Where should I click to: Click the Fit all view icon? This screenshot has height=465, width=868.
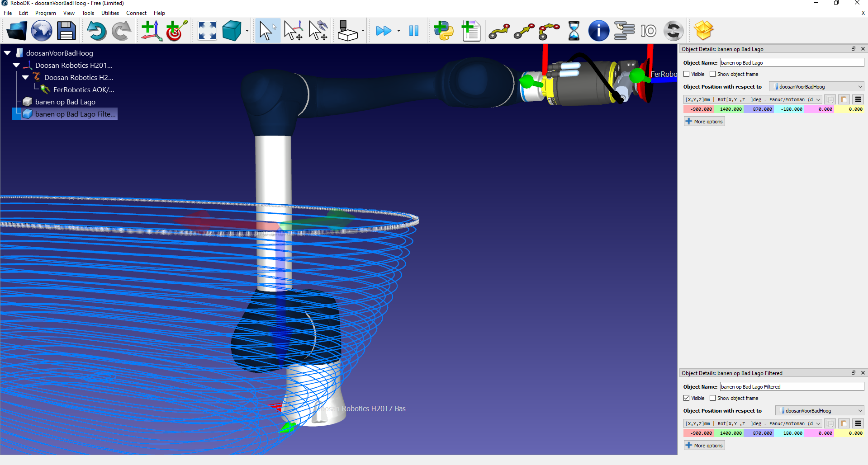(207, 31)
